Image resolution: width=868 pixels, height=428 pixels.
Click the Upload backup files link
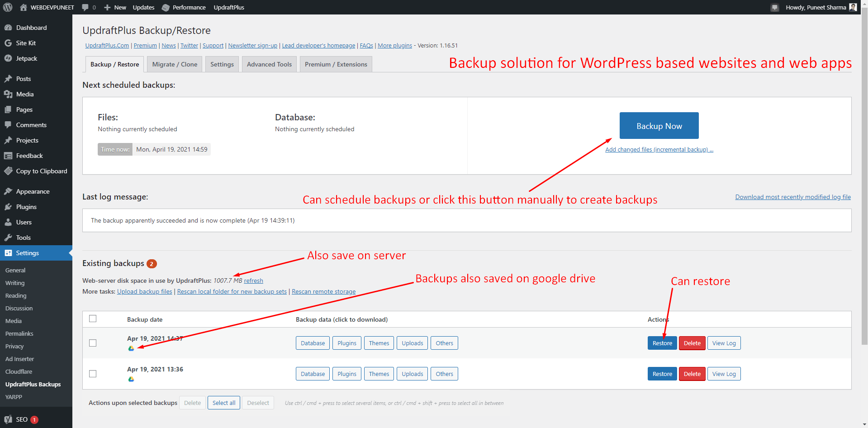click(x=145, y=291)
